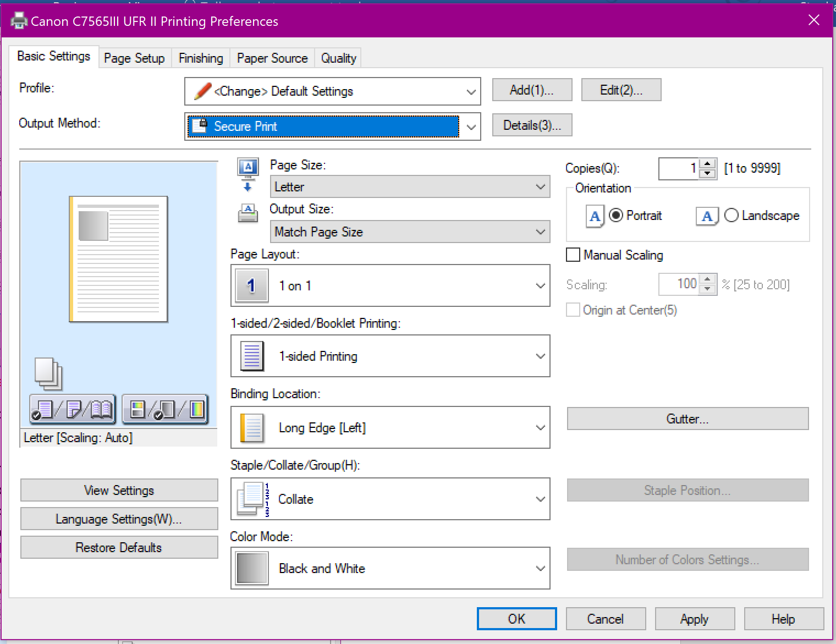Select 1-sided printing icon in preview toolbar
The width and height of the screenshot is (836, 644).
pyautogui.click(x=43, y=409)
